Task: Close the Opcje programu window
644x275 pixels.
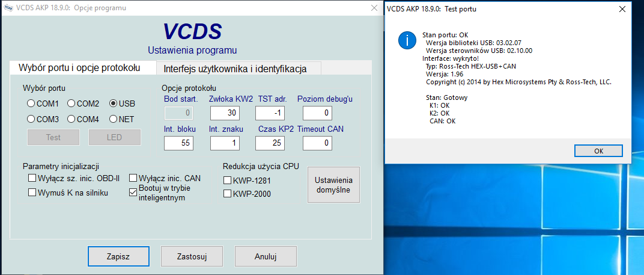Action: click(374, 8)
